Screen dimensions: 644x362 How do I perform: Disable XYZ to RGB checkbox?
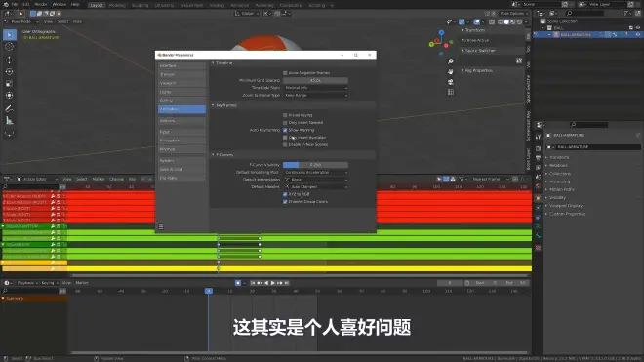click(285, 194)
